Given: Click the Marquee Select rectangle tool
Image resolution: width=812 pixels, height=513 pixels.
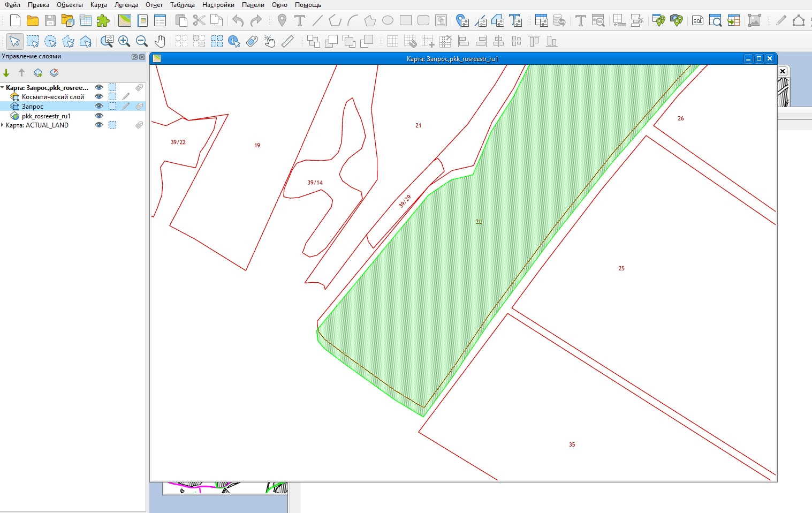Looking at the screenshot, I should tap(33, 41).
